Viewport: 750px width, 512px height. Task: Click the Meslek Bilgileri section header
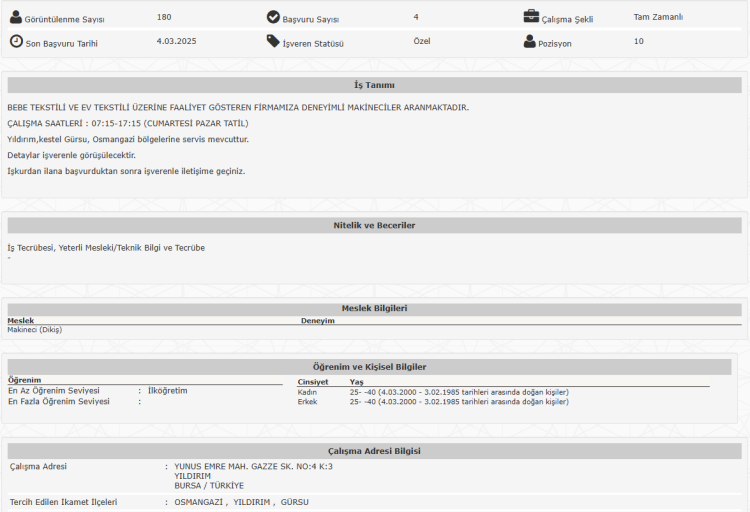click(x=374, y=308)
